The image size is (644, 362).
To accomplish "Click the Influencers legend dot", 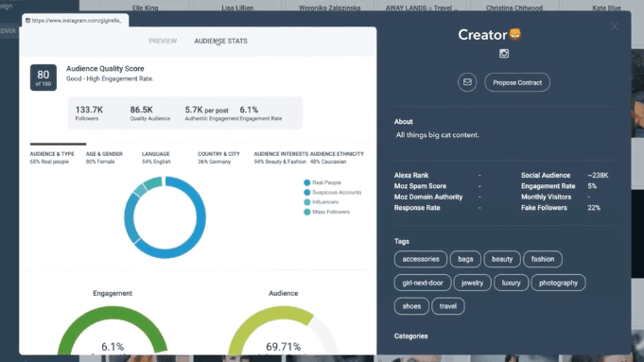I will click(x=306, y=202).
